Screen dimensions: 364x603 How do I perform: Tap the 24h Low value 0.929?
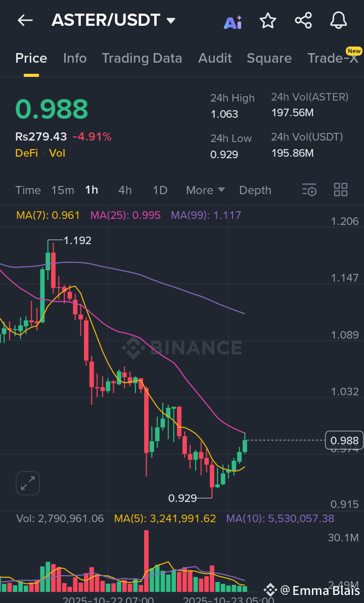coord(224,155)
